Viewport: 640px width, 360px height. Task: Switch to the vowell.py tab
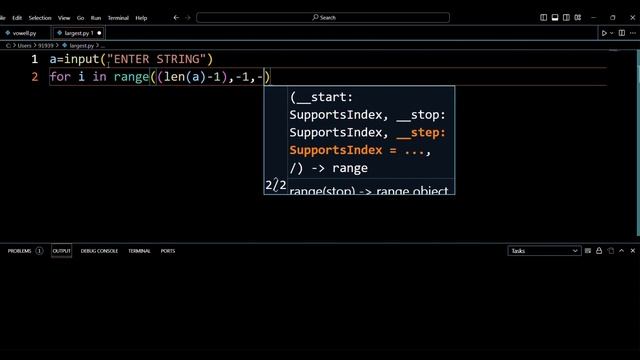tap(24, 33)
